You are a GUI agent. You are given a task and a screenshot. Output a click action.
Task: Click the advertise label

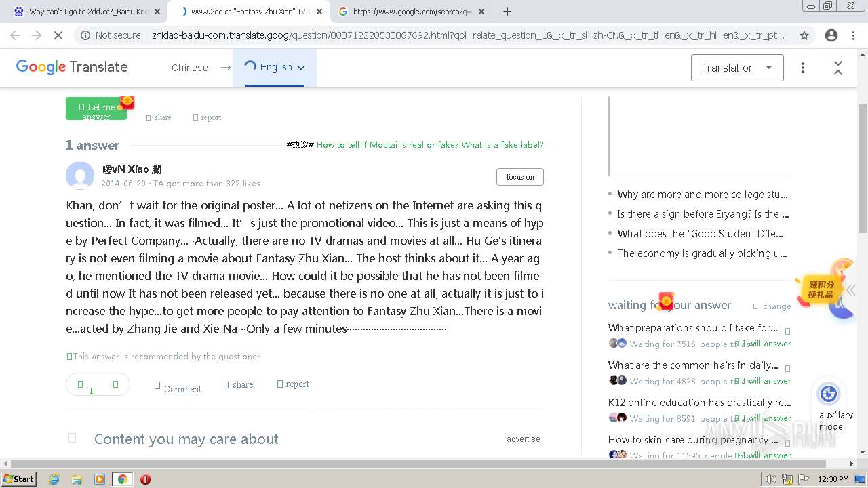tap(524, 439)
